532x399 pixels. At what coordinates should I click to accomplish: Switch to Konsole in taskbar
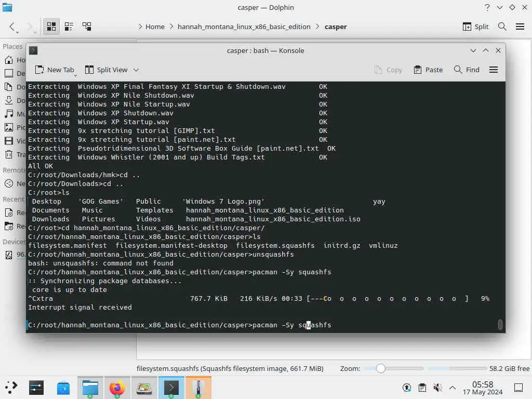coord(171,388)
